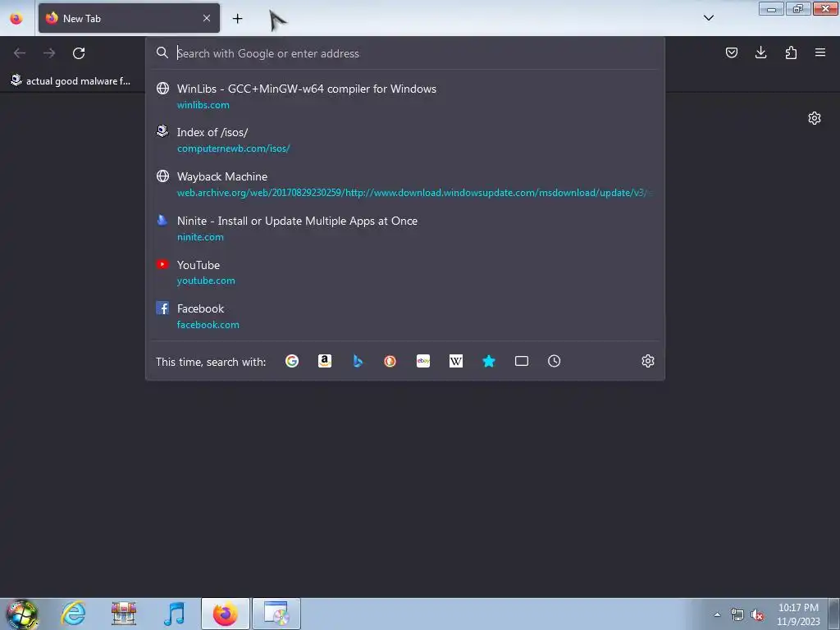Open WinLibs GCC+MinGW-w64 suggestion
840x630 pixels.
pos(404,97)
